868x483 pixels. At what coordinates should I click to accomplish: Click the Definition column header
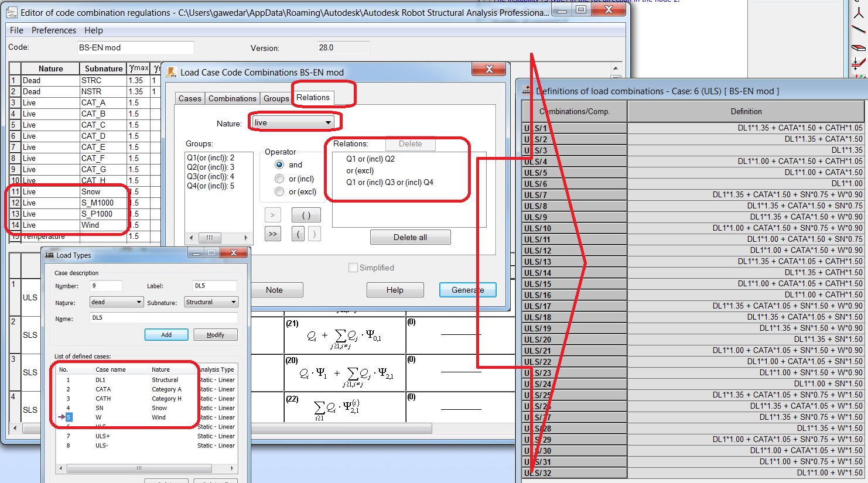point(746,111)
